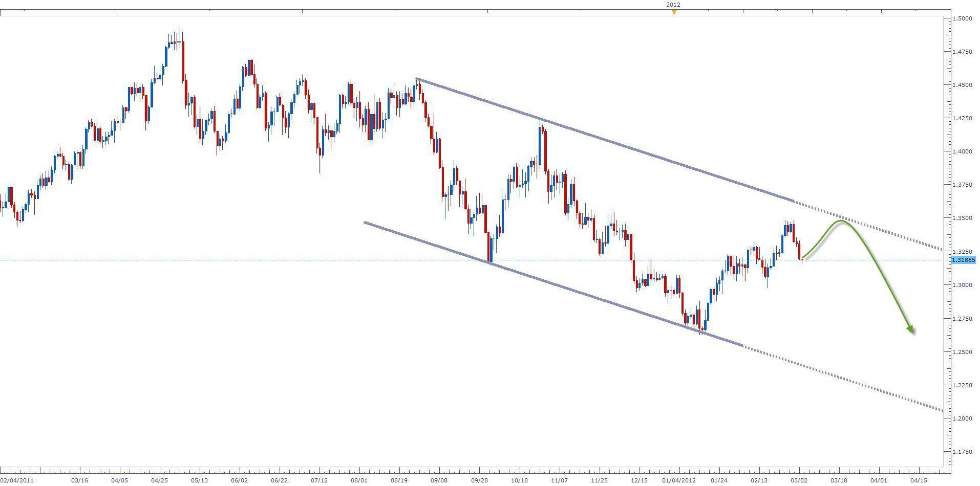Screen dimensions: 980x486
Task: Click the orange 2012 year marker triangle
Action: [674, 13]
